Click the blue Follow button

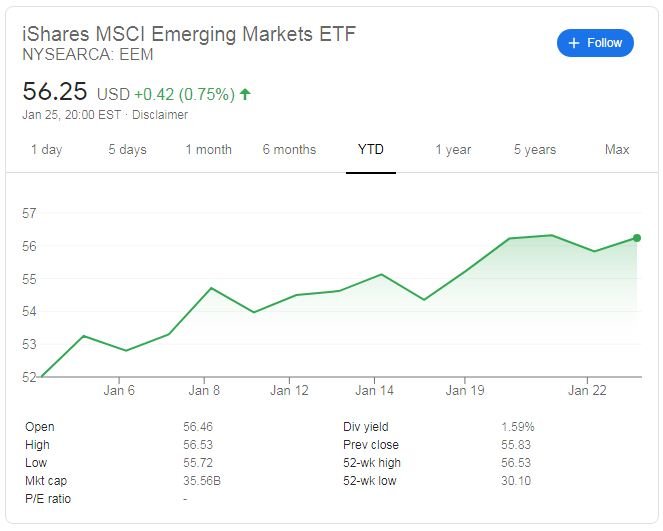pyautogui.click(x=595, y=43)
